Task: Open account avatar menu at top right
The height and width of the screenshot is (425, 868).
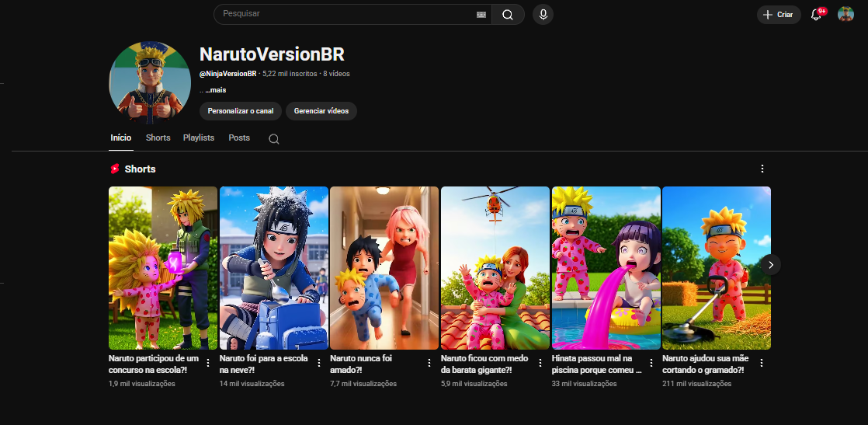Action: 845,15
